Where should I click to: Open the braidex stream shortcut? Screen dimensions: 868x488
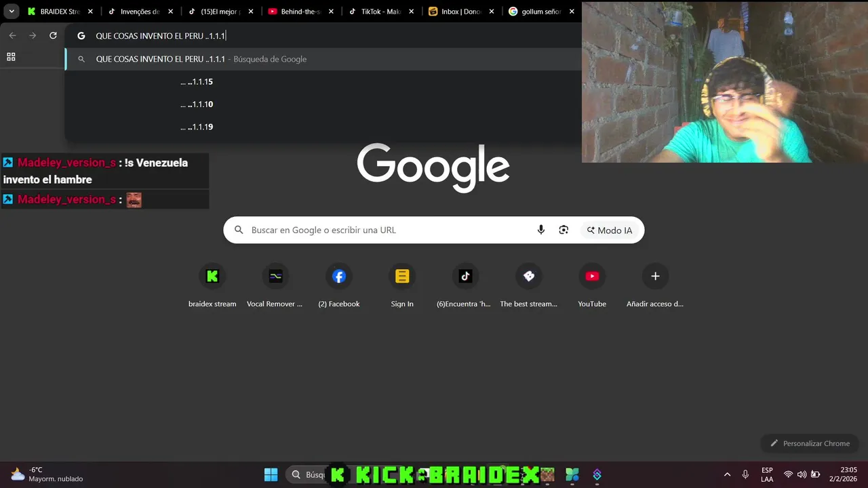(212, 285)
